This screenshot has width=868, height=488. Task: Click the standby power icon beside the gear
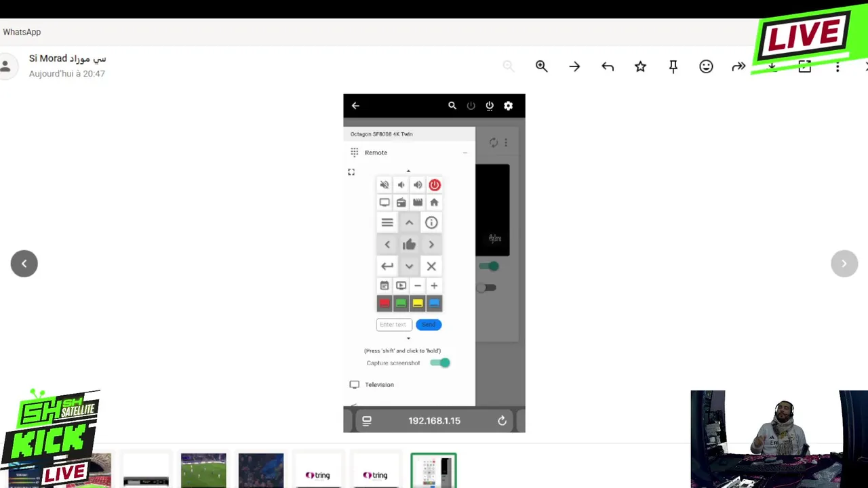point(490,106)
